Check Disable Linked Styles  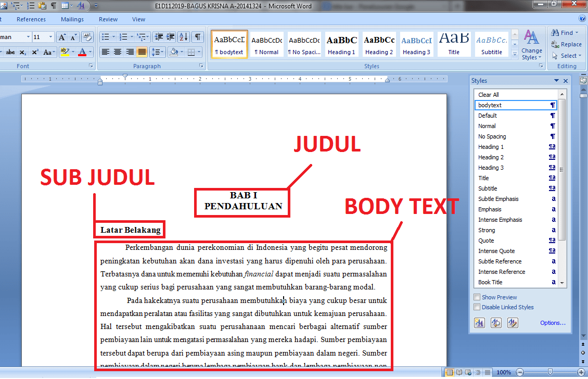click(x=477, y=307)
